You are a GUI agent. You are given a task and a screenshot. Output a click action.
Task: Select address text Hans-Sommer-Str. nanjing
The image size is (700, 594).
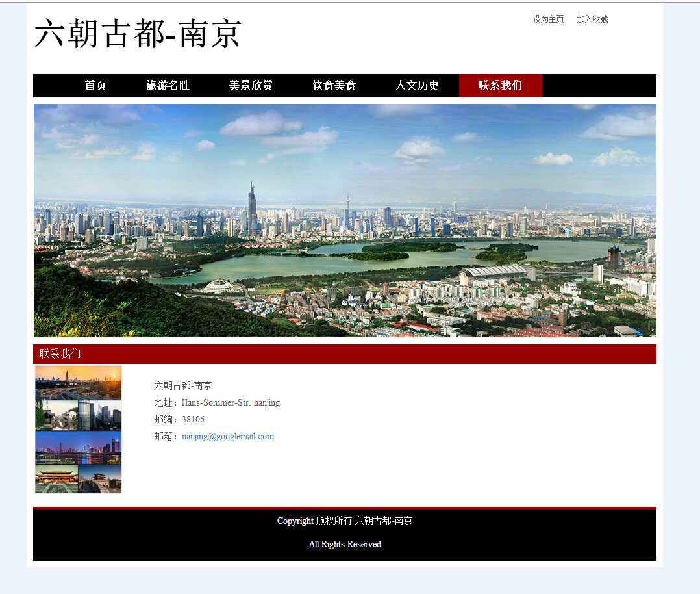click(x=231, y=402)
